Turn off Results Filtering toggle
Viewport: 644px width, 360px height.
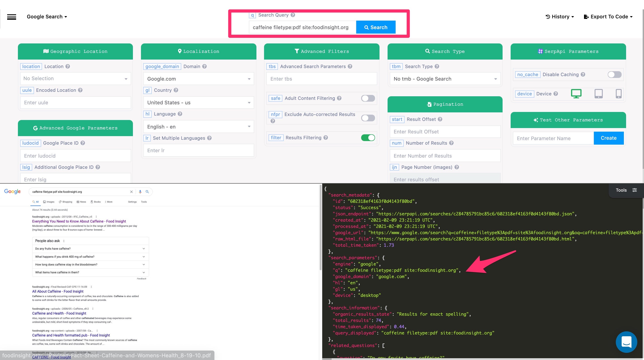click(x=368, y=138)
